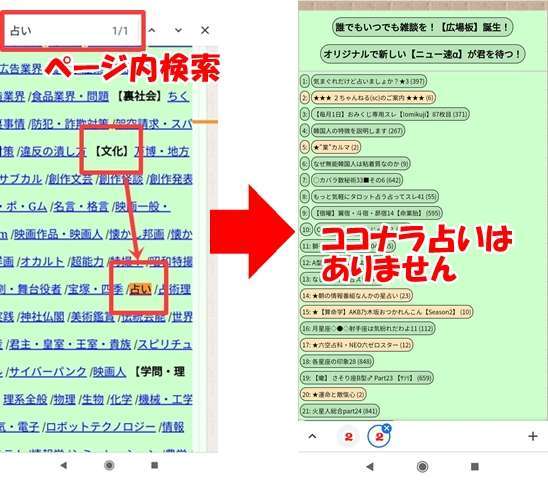Open the 創作文芸 board link
The width and height of the screenshot is (548, 480).
[70, 179]
